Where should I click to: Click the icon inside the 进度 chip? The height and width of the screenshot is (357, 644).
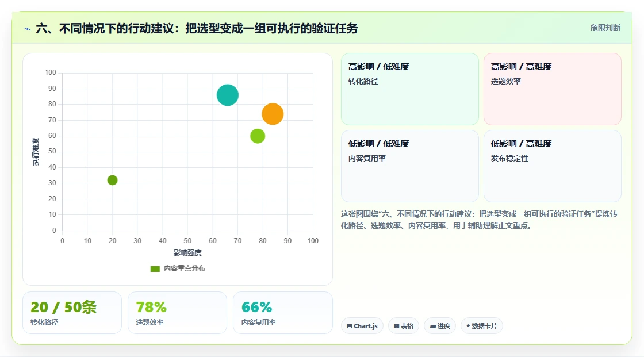(433, 326)
